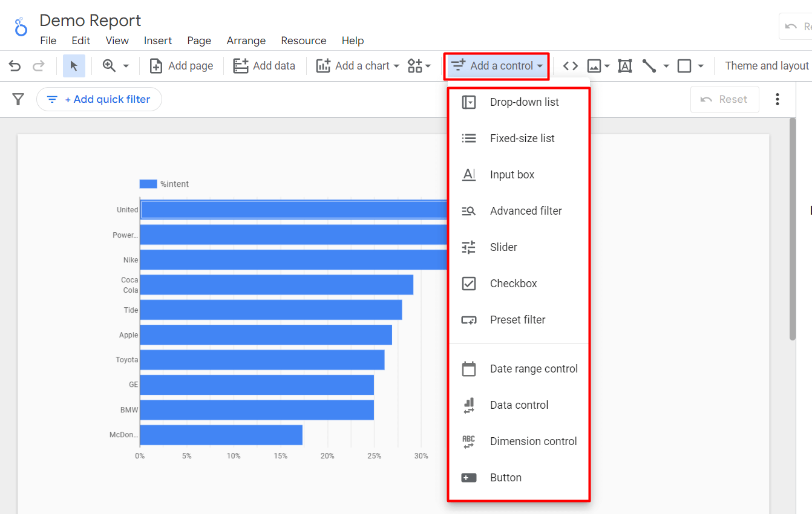
Task: Activate the selection arrow tool
Action: click(74, 65)
